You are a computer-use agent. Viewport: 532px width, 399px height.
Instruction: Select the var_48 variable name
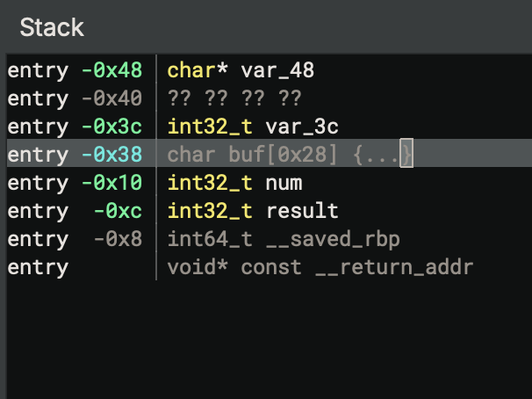click(277, 69)
